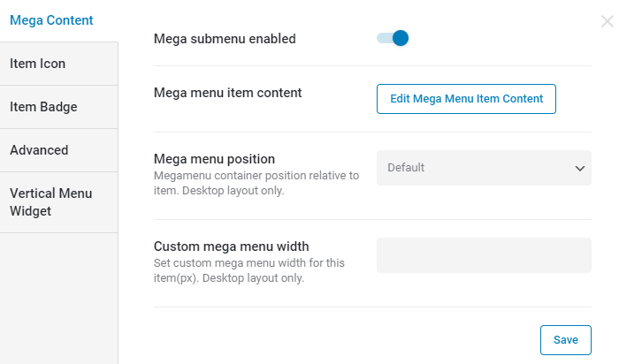Toggle the Mega submenu enabled switch
619x364 pixels.
pos(393,38)
